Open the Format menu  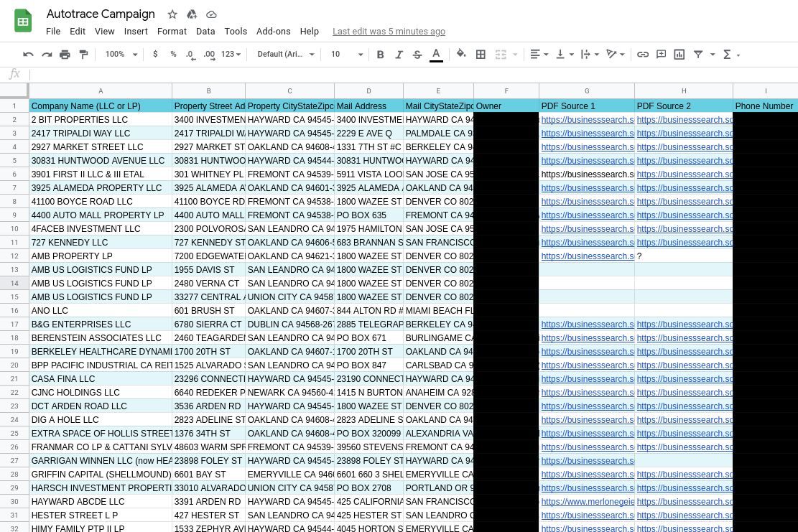(x=172, y=32)
